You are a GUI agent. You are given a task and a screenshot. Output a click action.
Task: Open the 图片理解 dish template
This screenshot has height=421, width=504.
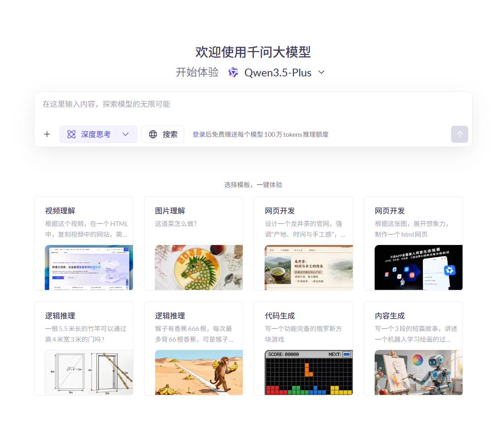pyautogui.click(x=193, y=244)
